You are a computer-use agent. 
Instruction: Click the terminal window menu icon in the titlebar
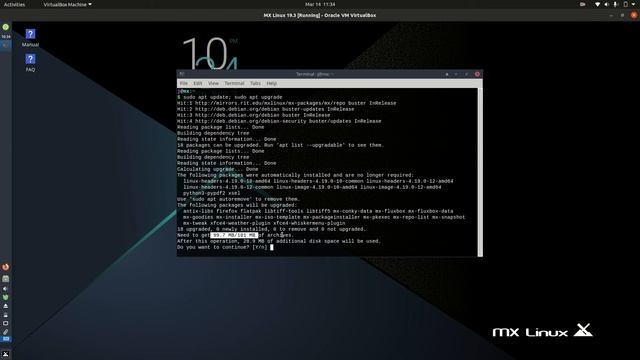click(182, 74)
